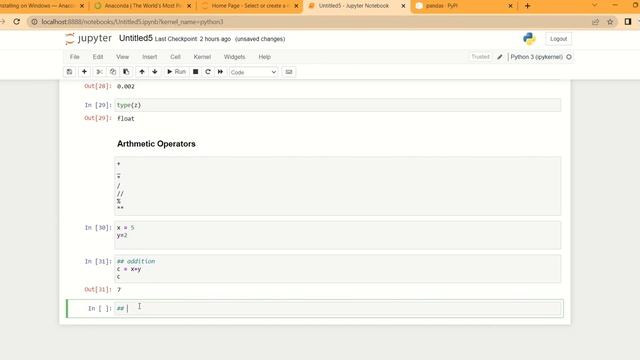The image size is (640, 360).
Task: Select the In [29] type(z) cell
Action: [338, 105]
